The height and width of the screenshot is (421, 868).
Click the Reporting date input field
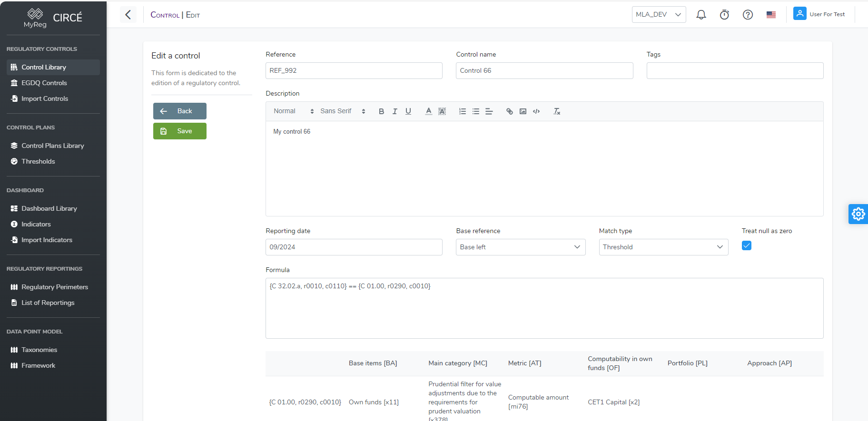[354, 247]
